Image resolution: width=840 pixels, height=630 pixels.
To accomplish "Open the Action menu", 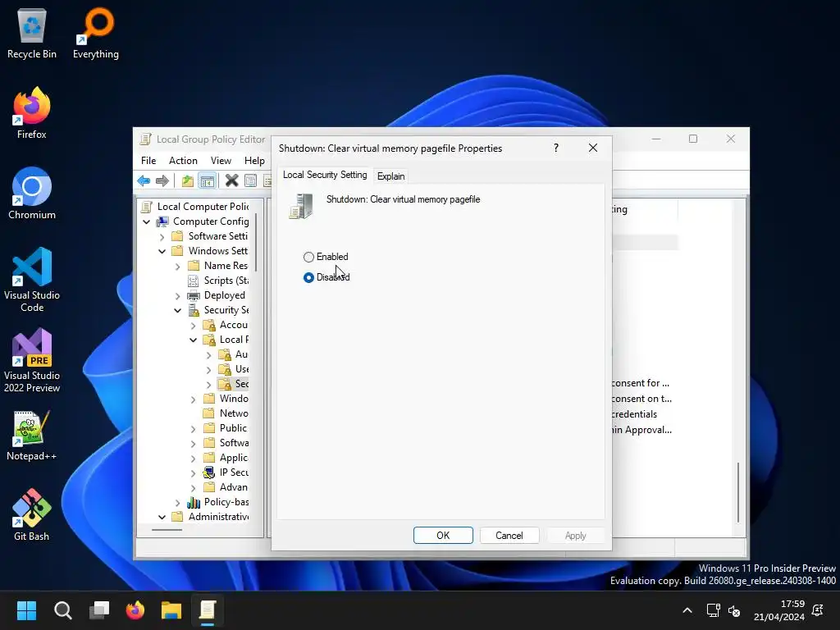I will (x=183, y=161).
